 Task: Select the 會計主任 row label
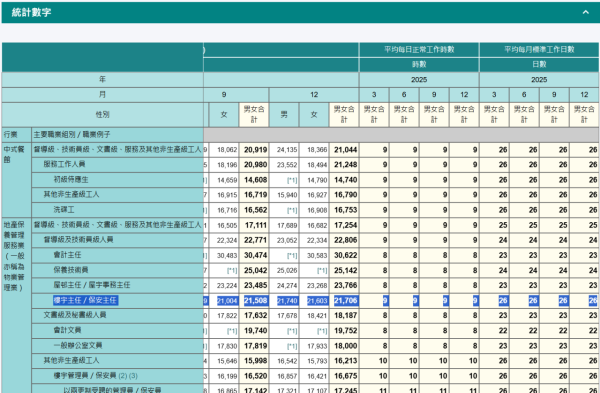pos(67,255)
